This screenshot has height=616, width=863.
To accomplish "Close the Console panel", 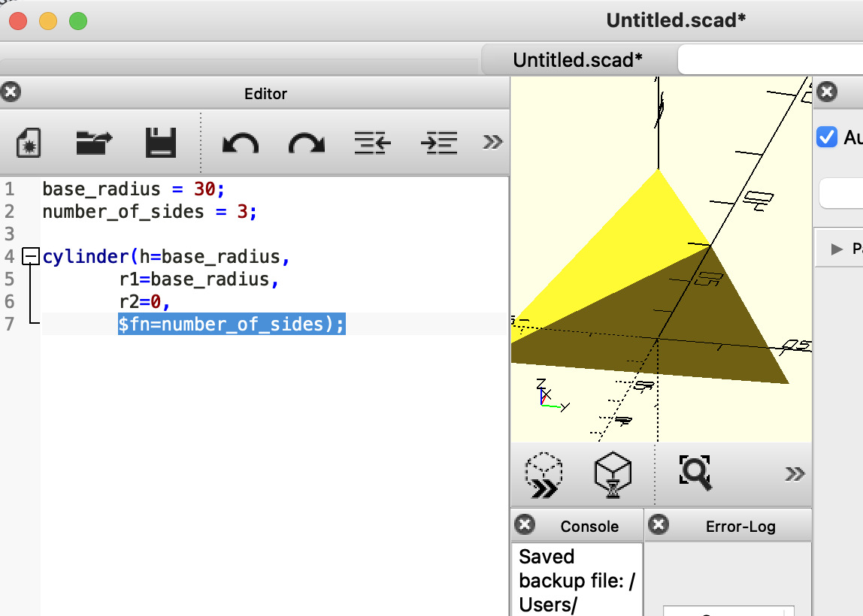I will click(525, 524).
